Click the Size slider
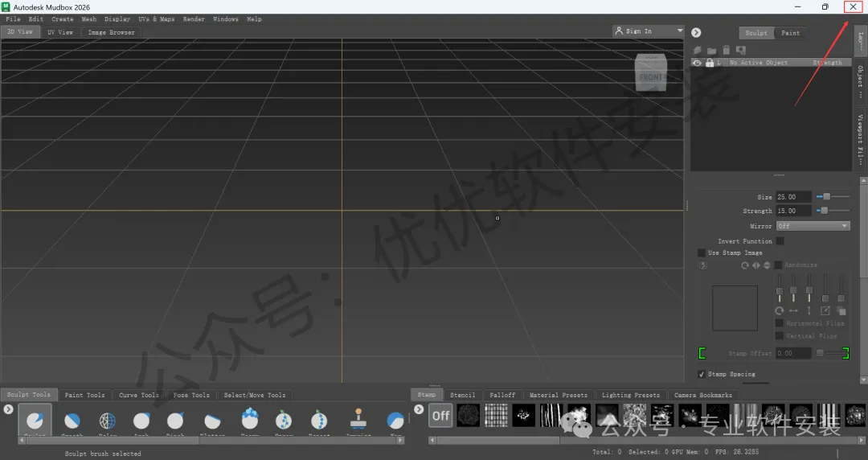Viewport: 868px width, 460px height. coord(833,197)
